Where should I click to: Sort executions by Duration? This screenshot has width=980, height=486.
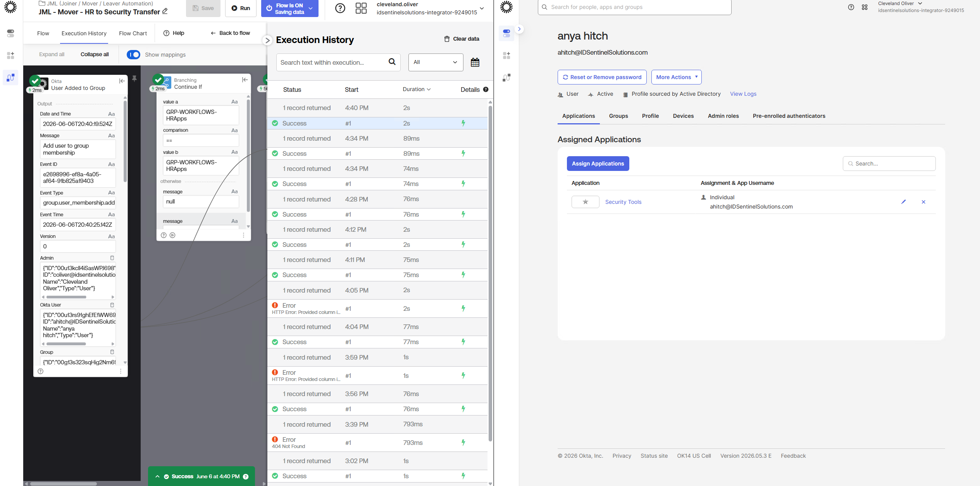(x=417, y=90)
